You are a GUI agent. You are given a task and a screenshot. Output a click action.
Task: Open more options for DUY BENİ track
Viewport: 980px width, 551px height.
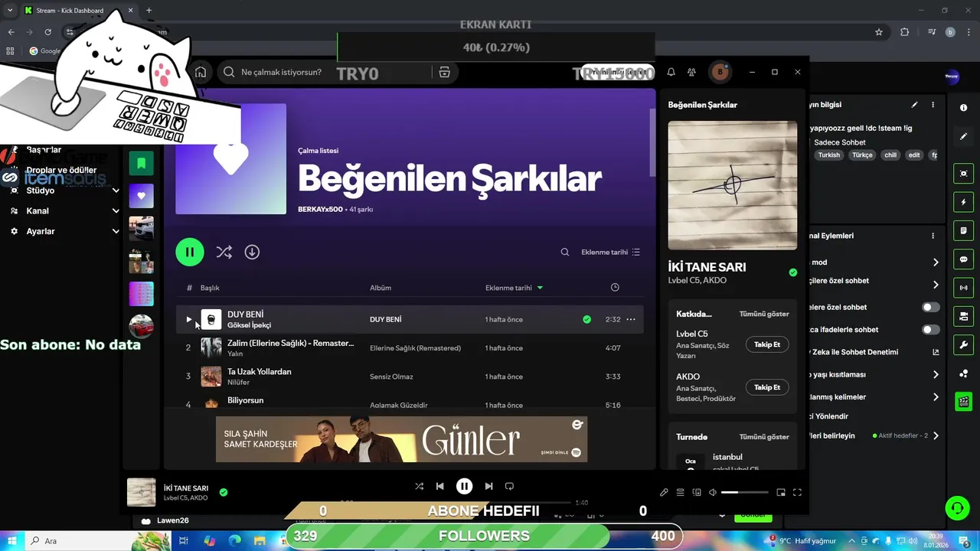click(x=631, y=319)
